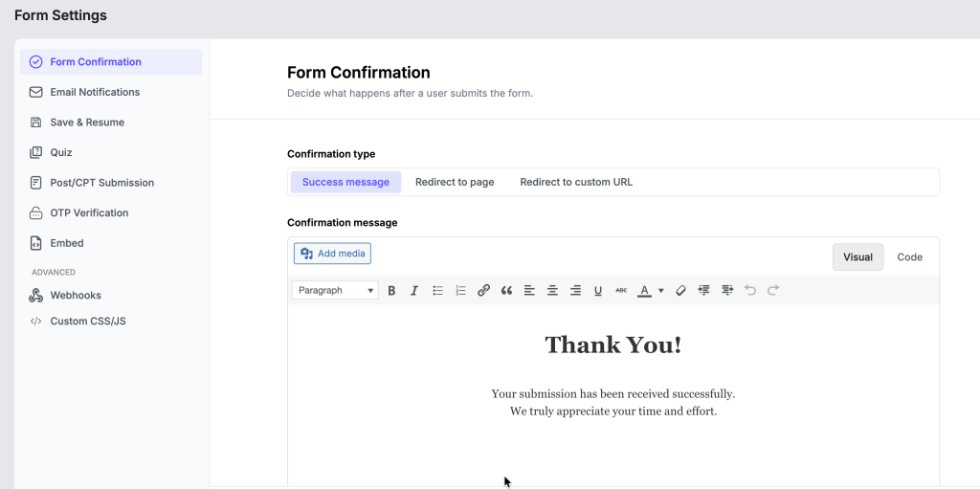Click the Form Settings title
Screen dimensions: 980x489
pos(60,15)
